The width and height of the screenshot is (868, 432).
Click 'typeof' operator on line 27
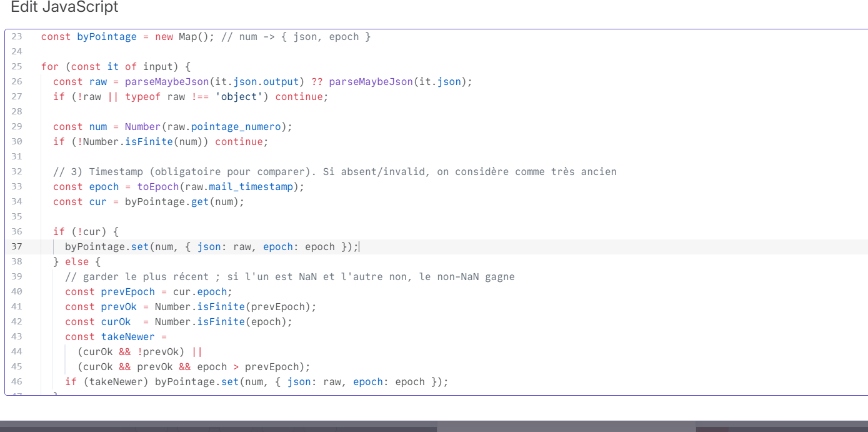click(x=143, y=97)
